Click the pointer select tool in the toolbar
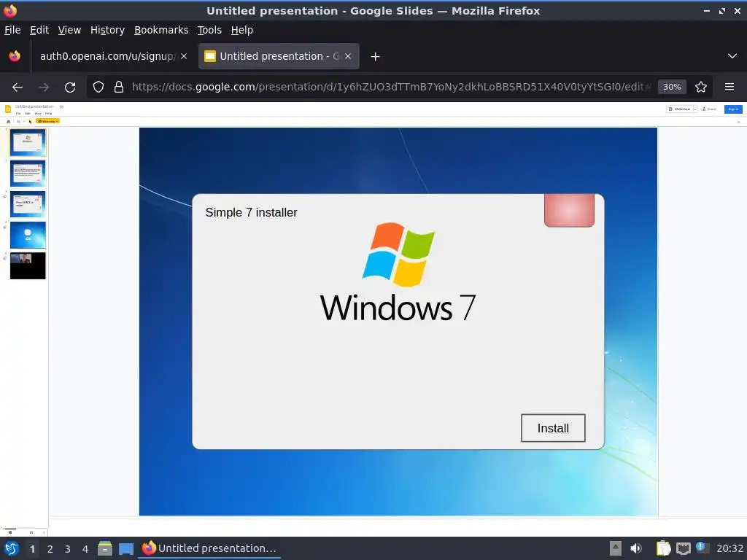 coord(30,122)
